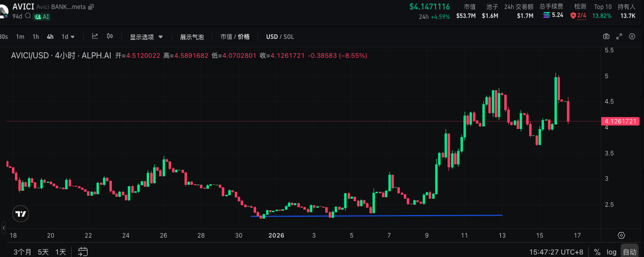Toggle percent scale on price axis

(x=597, y=252)
